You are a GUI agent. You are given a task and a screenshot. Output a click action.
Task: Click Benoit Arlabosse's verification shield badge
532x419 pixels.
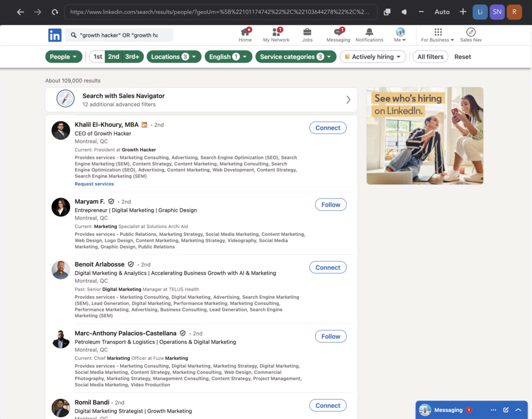[x=131, y=264]
